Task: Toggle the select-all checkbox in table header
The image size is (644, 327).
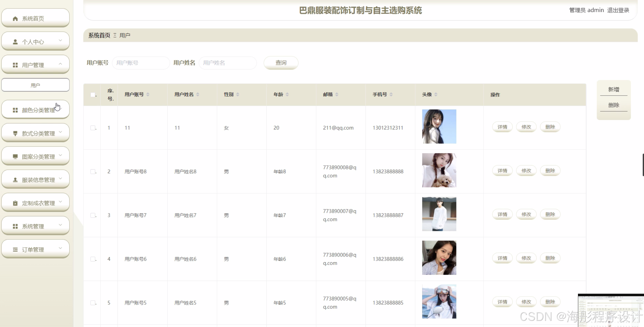Action: pos(93,95)
